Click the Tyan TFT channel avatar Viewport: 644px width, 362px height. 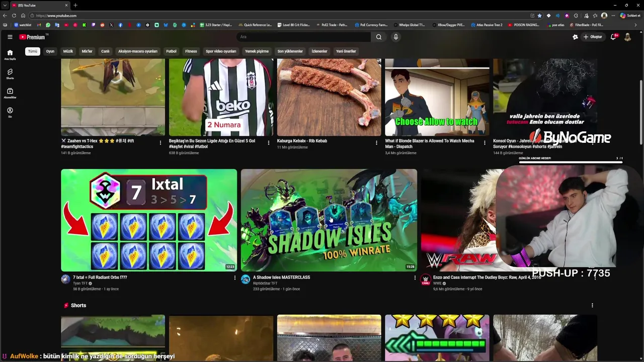(x=65, y=280)
